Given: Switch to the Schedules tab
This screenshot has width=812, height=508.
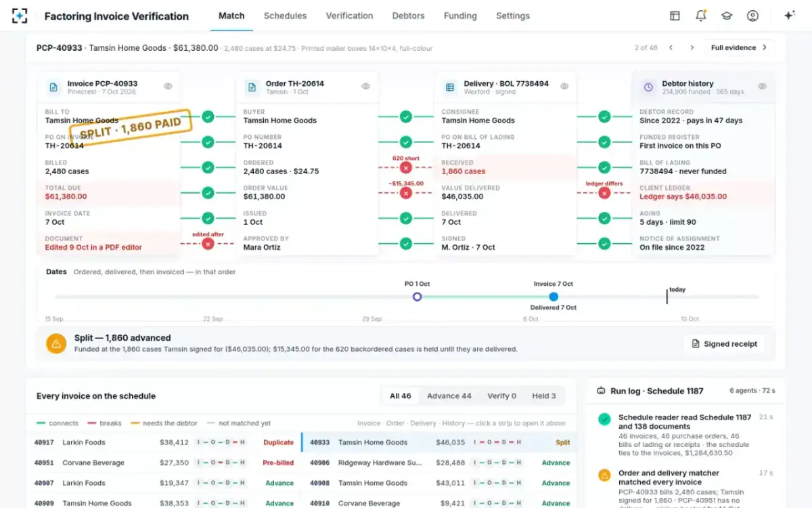Looking at the screenshot, I should tap(285, 16).
